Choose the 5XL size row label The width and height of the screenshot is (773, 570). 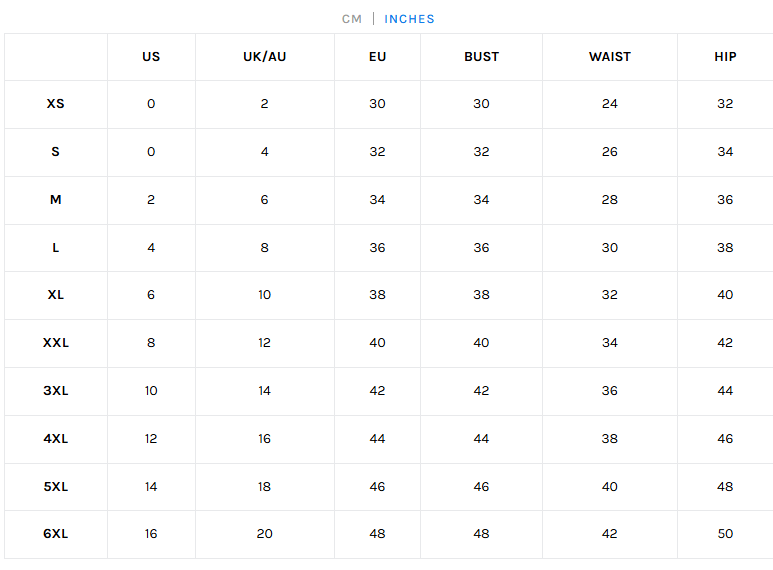[x=55, y=487]
